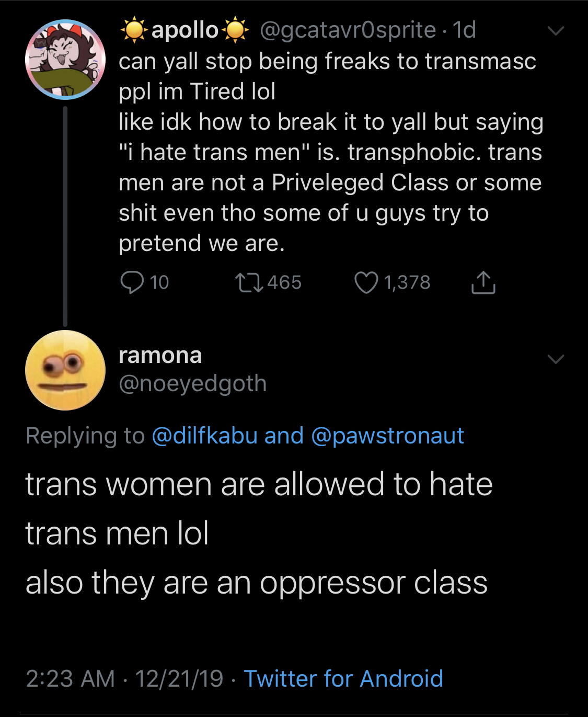Screen dimensions: 588x717
Task: Open the chevron menu on ramona's tweet
Action: click(x=556, y=359)
